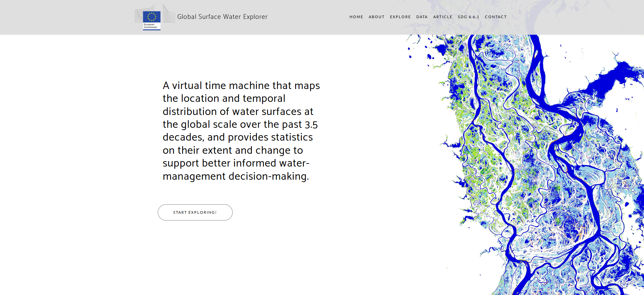Click CONTACT in the header menu

495,17
